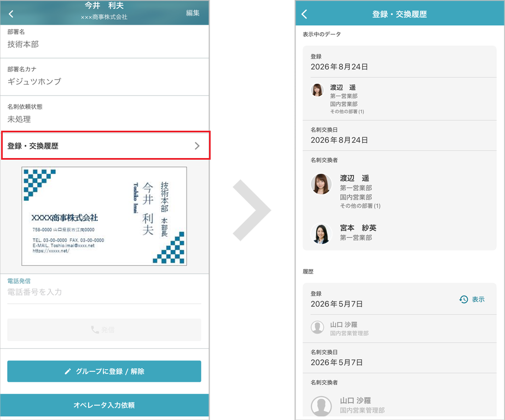505x420 pixels.
Task: Tap その他の部署 (1) under 名刺交換者 渡辺 遥
Action: click(360, 206)
